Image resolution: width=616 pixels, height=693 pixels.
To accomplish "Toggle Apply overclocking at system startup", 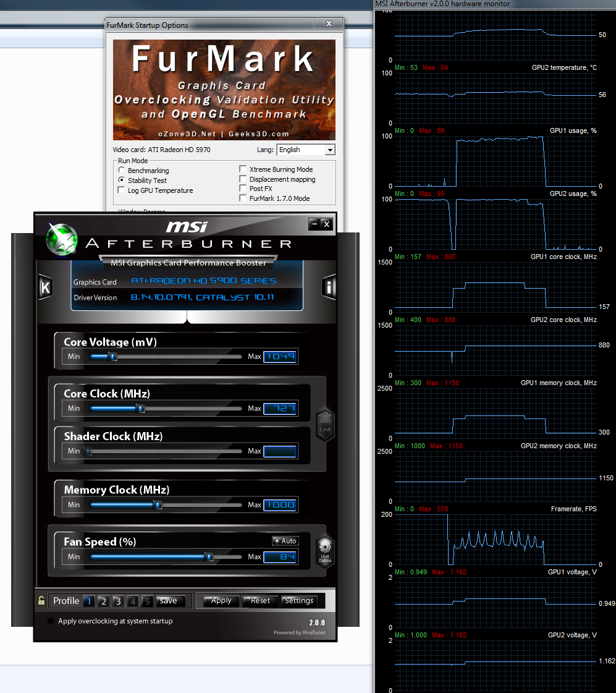I will coord(51,621).
